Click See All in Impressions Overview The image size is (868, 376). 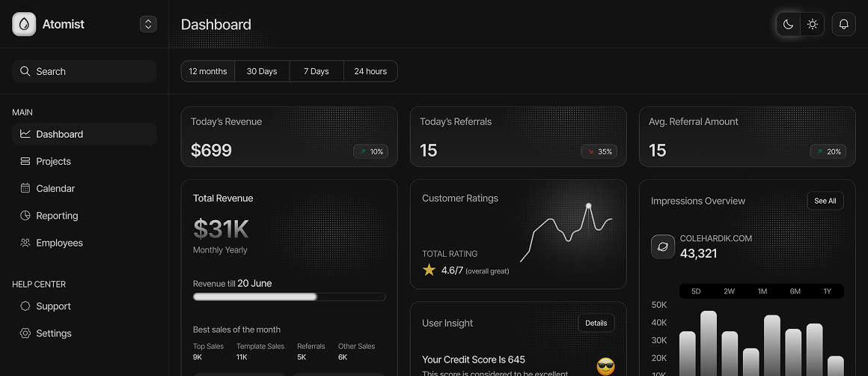coord(825,201)
